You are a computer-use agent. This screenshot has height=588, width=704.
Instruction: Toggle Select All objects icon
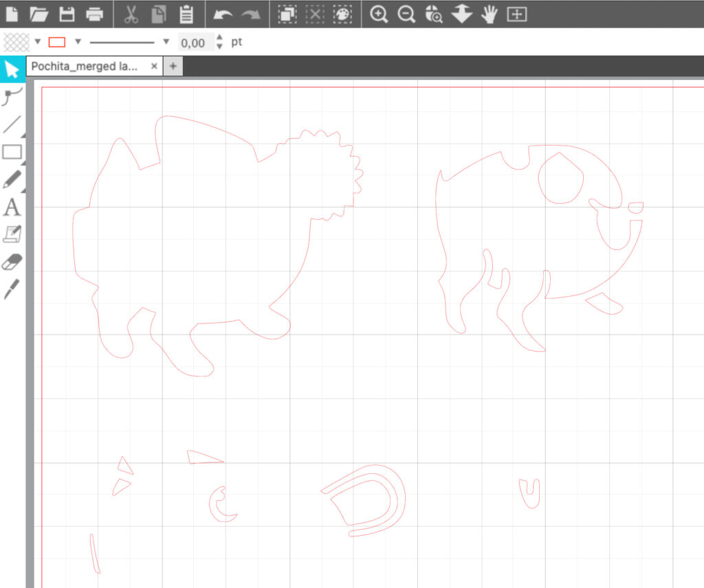pos(287,14)
